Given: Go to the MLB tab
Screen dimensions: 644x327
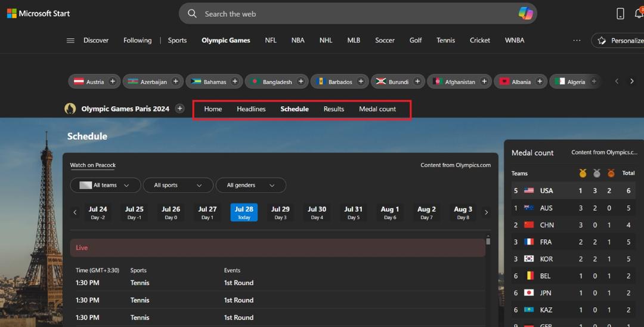Looking at the screenshot, I should (x=354, y=40).
